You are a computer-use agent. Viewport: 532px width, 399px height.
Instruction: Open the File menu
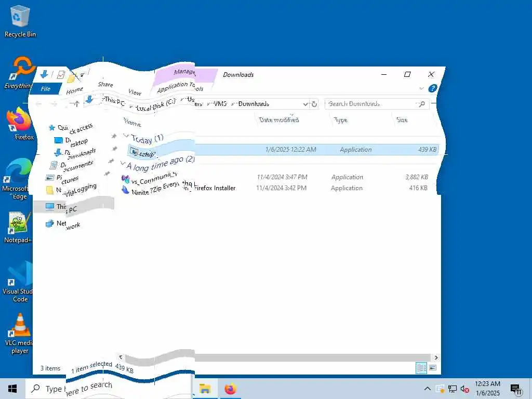click(x=46, y=89)
